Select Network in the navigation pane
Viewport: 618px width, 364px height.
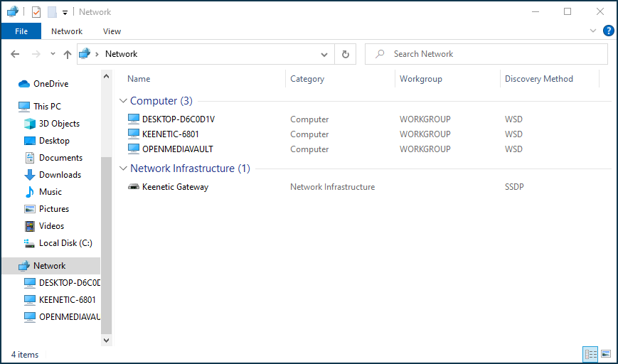[49, 266]
